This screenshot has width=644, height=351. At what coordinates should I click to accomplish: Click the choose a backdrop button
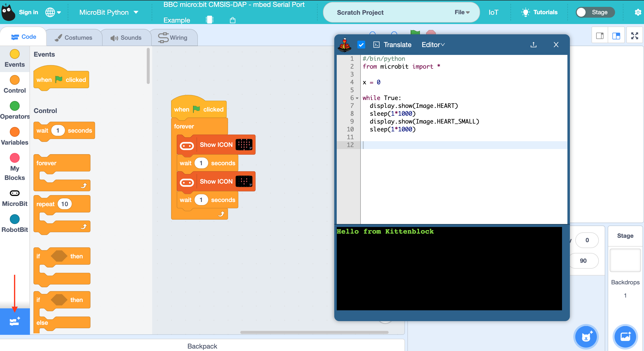click(625, 337)
